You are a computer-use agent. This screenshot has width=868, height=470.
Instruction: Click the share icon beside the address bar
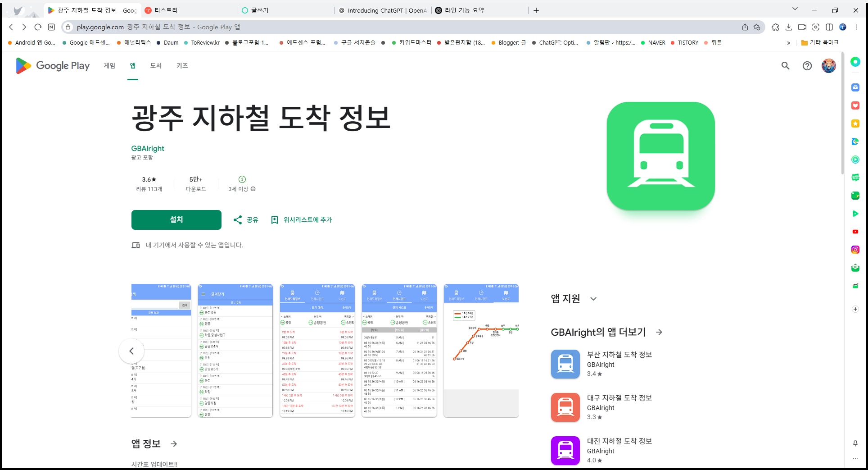[x=745, y=27]
